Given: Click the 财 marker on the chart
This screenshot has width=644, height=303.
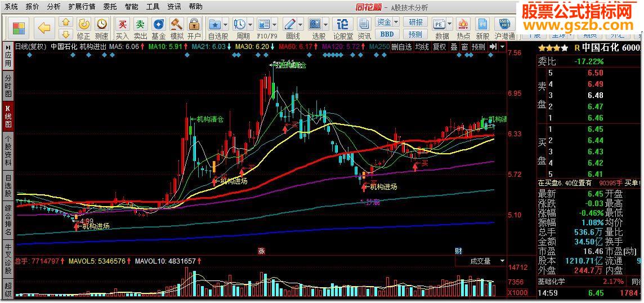Looking at the screenshot, I should point(458,251).
